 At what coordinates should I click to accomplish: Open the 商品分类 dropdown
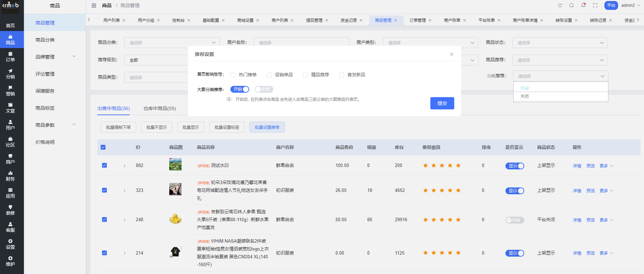(172, 43)
